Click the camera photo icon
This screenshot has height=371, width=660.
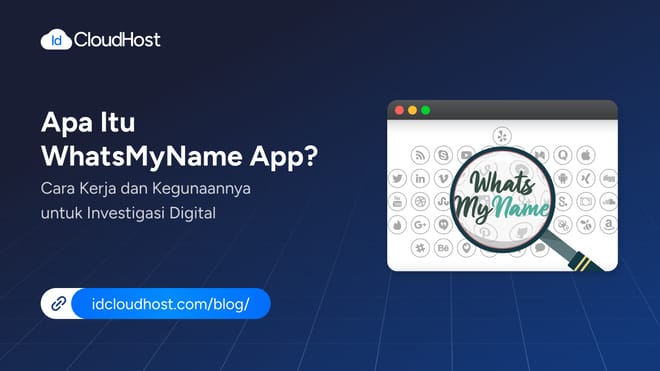[x=586, y=201]
